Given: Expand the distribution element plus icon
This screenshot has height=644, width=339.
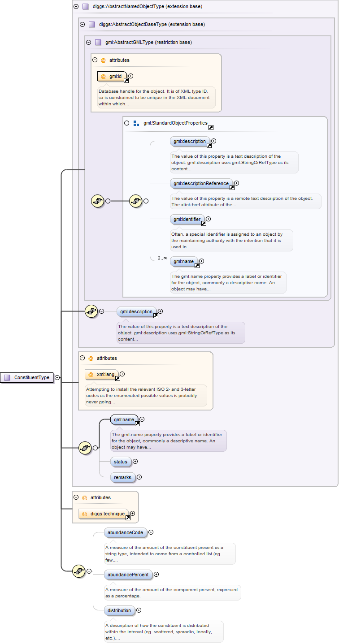Looking at the screenshot, I should point(139,610).
